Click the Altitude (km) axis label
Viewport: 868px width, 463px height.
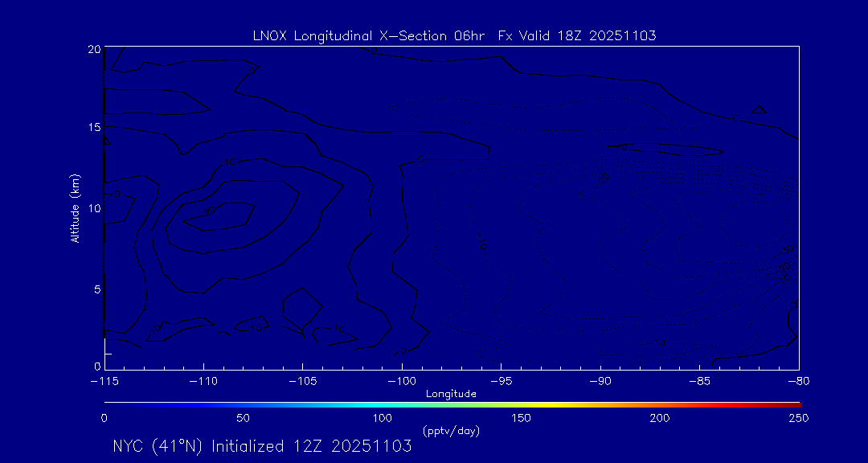click(x=75, y=207)
